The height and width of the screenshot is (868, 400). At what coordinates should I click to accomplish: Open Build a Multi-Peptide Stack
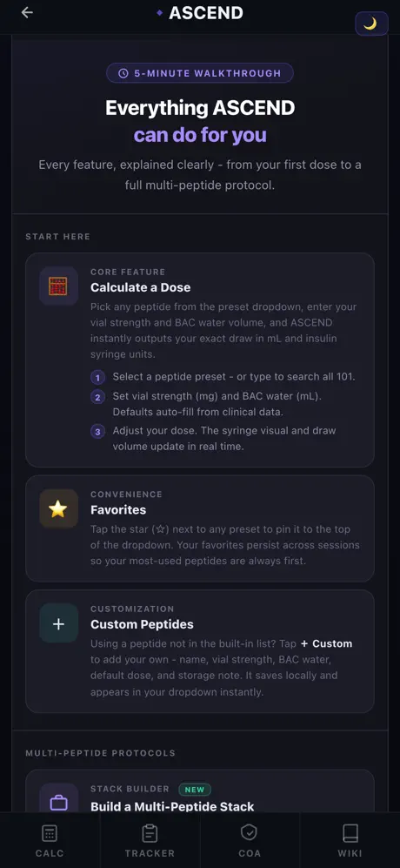(173, 806)
